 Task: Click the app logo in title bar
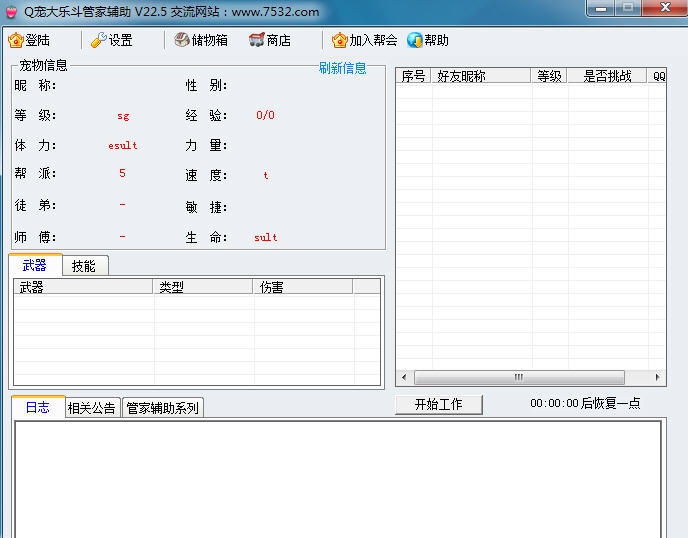[11, 12]
